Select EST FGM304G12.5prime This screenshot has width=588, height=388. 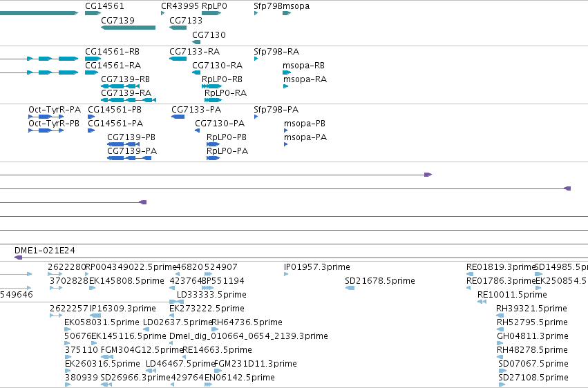pyautogui.click(x=107, y=357)
